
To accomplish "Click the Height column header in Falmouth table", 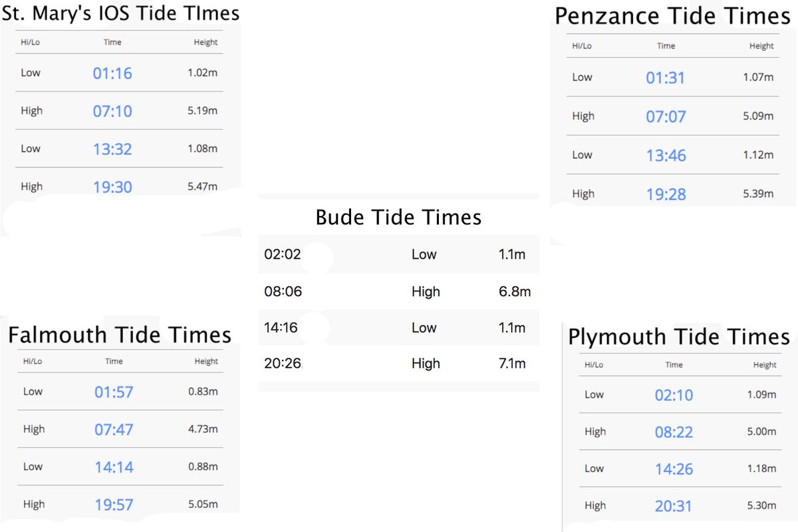I will tap(206, 362).
